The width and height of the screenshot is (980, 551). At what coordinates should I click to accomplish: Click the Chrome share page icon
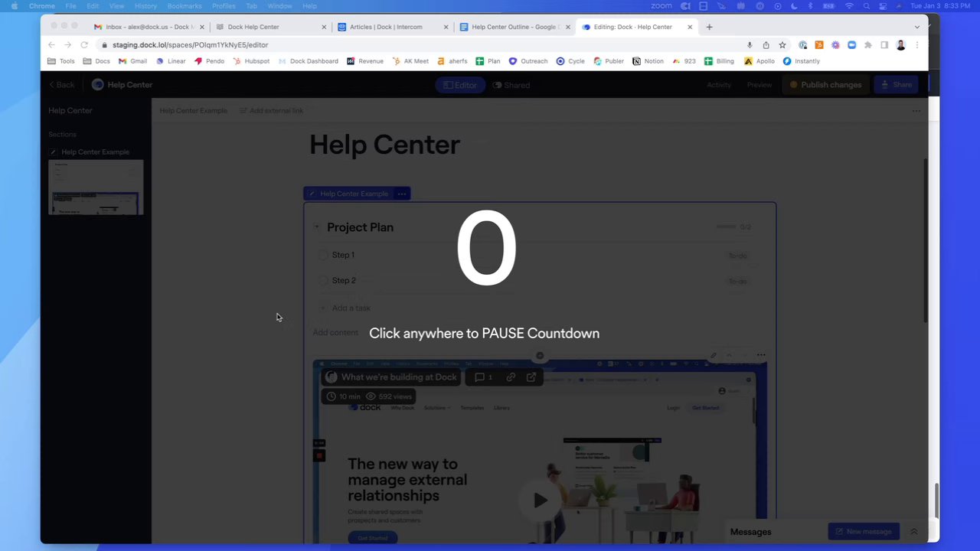(x=766, y=45)
